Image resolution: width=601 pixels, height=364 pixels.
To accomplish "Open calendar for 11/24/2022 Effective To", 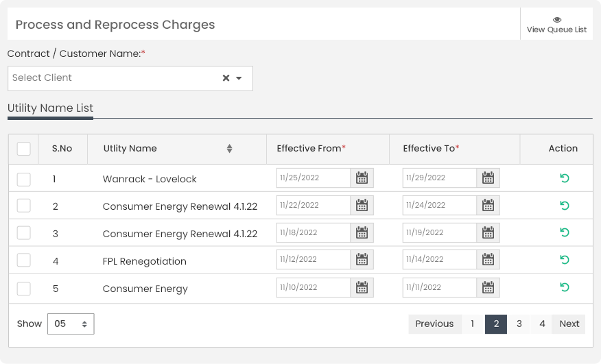I will coord(488,206).
